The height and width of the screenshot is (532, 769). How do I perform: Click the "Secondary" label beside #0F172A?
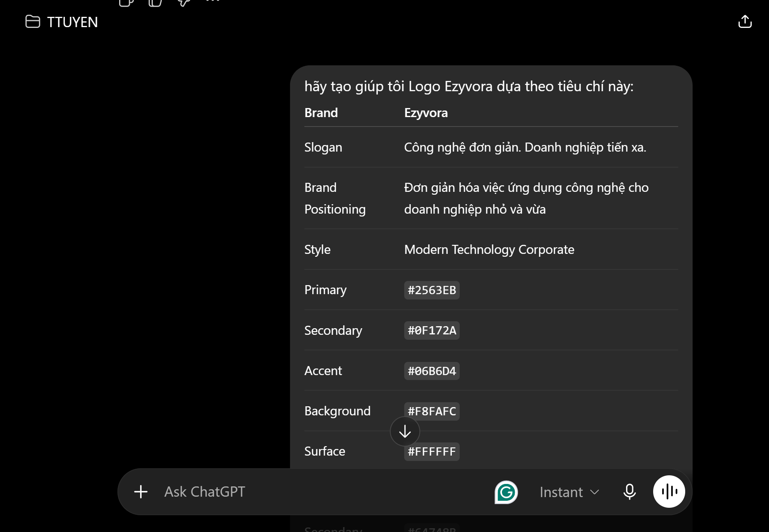(333, 330)
